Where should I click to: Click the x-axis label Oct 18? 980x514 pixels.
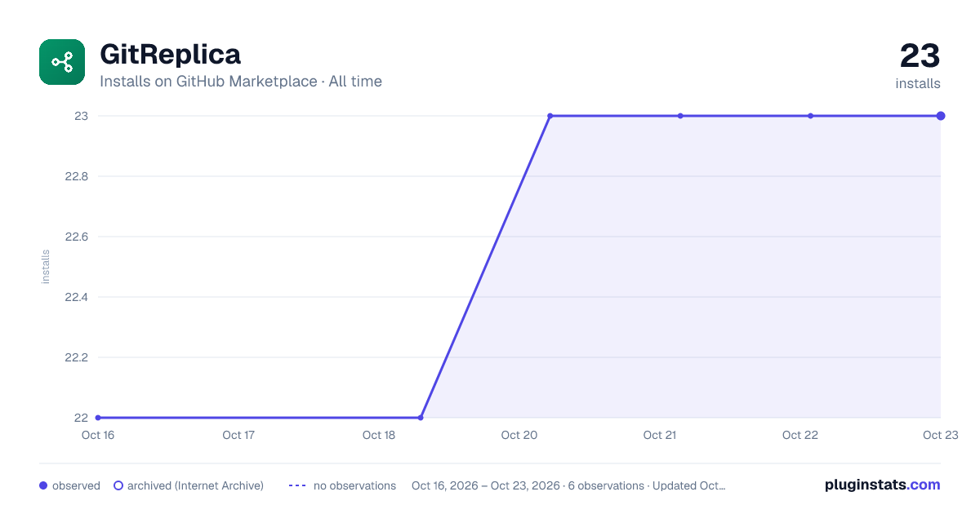pos(379,435)
